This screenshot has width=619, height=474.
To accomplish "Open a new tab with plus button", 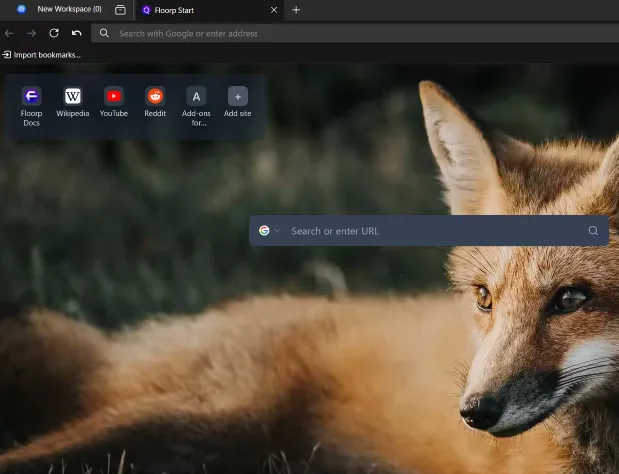I will (296, 10).
